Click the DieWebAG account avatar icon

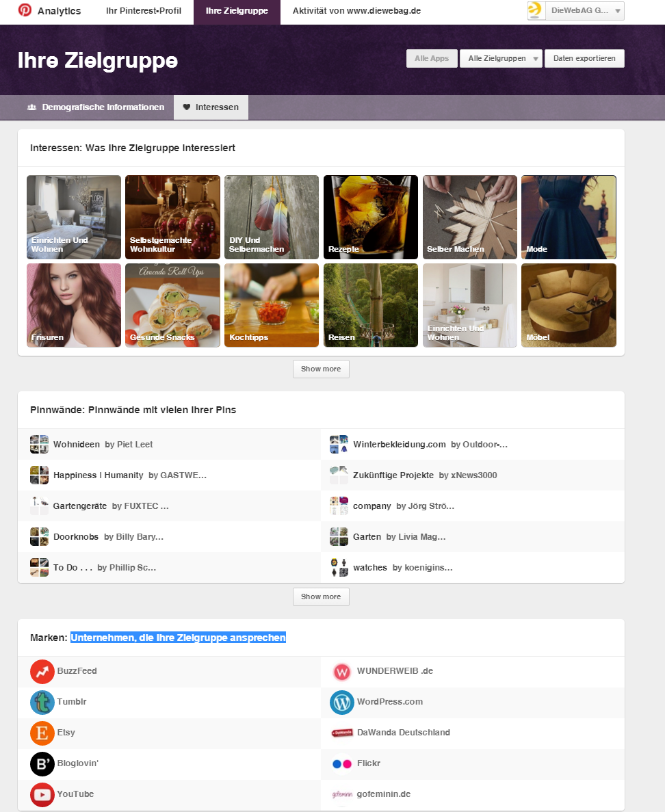pos(536,10)
